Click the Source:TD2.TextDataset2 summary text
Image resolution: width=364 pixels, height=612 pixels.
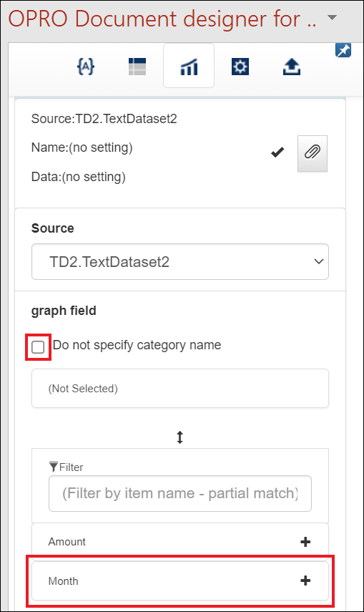tap(104, 119)
